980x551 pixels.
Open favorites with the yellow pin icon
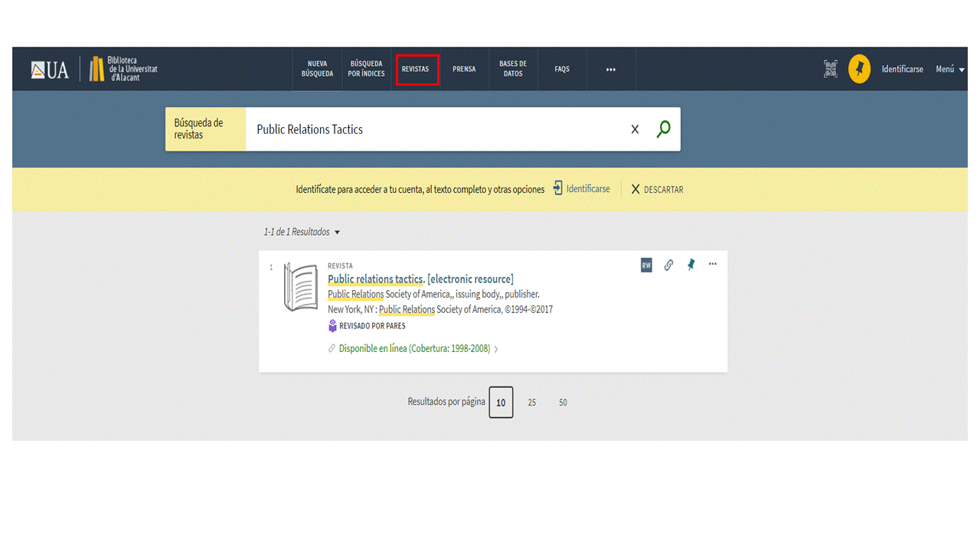(x=859, y=69)
